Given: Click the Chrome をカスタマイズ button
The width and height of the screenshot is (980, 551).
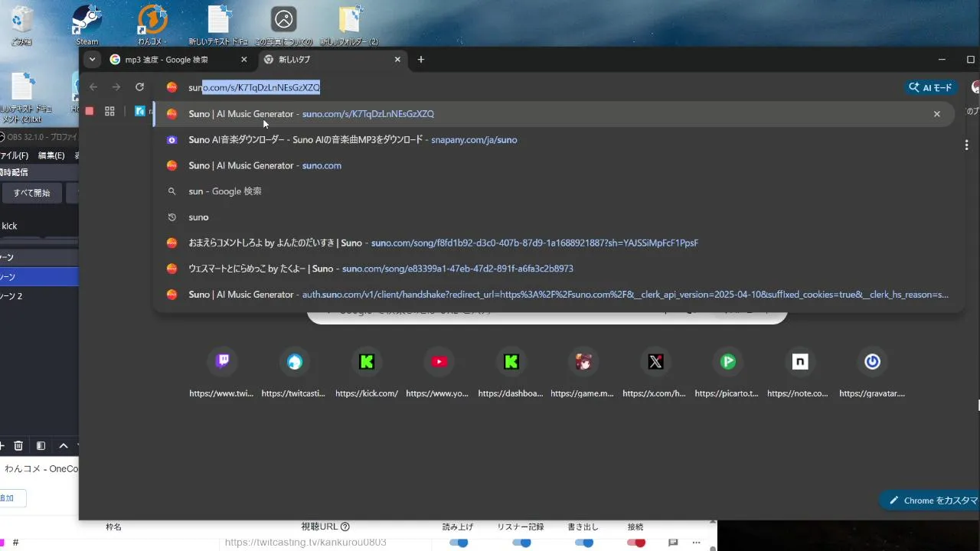Looking at the screenshot, I should click(x=930, y=500).
